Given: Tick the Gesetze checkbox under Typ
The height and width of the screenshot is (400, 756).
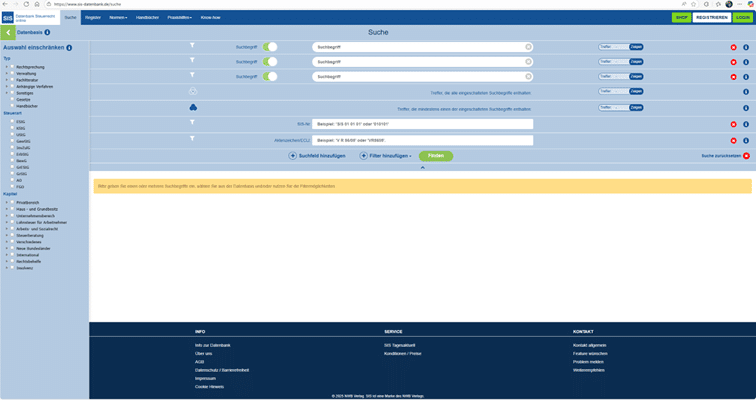Looking at the screenshot, I should point(12,99).
